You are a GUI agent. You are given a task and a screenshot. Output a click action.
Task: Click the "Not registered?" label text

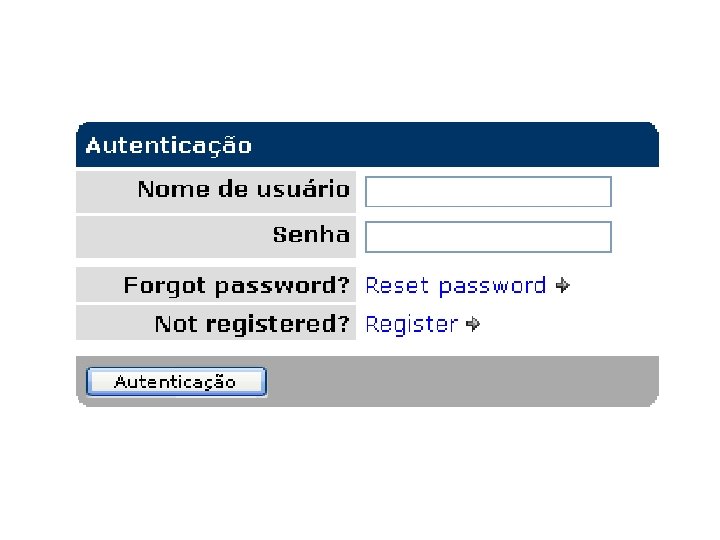[x=252, y=324]
